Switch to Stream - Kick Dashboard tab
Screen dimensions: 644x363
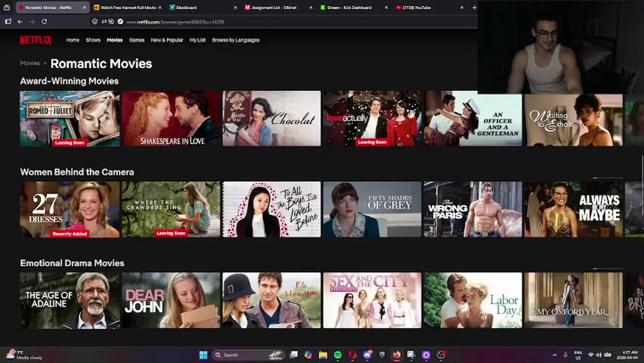click(x=354, y=8)
